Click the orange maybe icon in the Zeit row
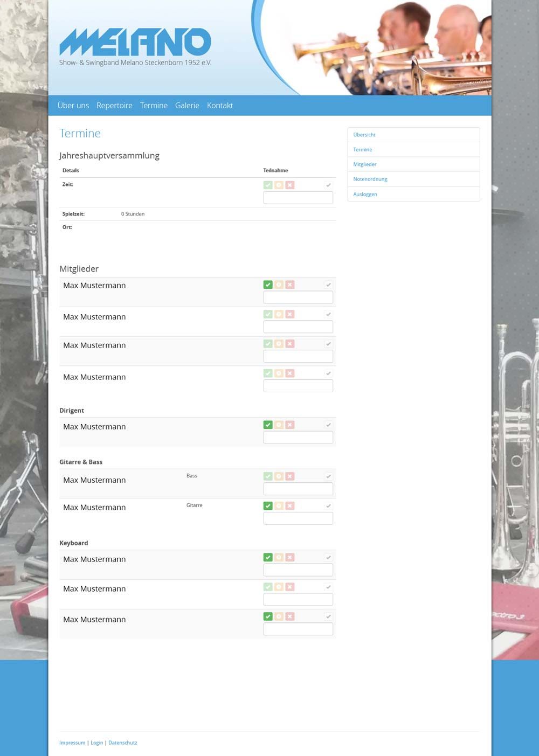 click(x=279, y=185)
